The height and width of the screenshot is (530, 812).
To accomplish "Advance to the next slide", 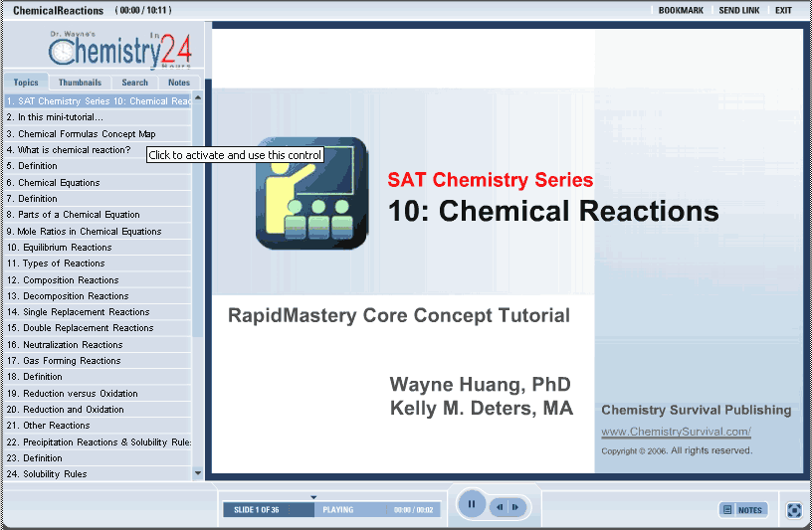I will coord(515,507).
